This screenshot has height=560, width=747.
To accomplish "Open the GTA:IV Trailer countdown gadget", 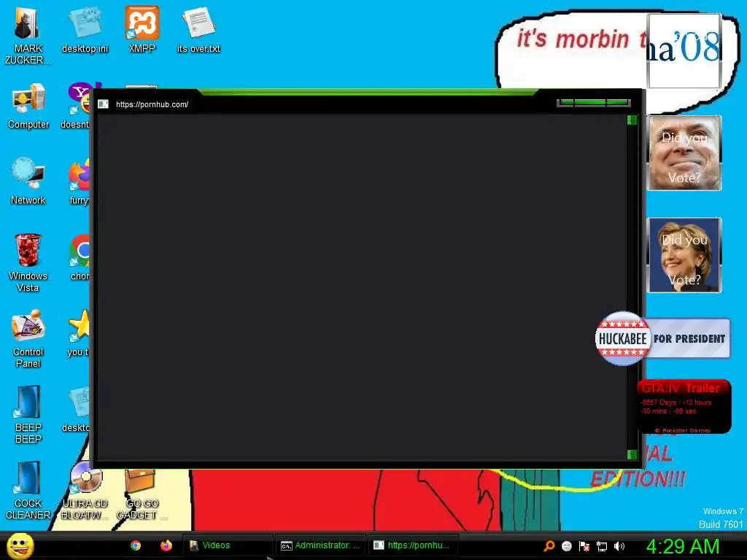I will (684, 406).
